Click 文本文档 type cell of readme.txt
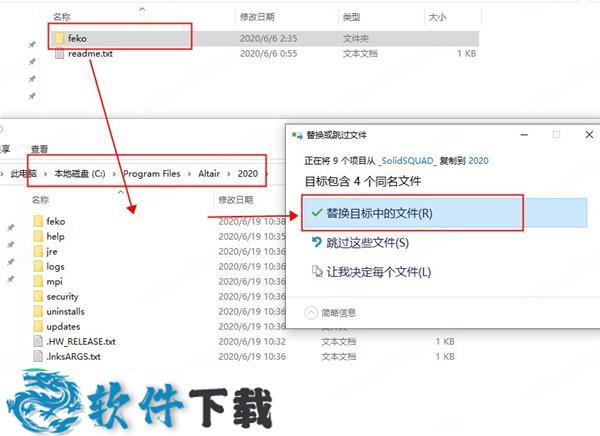600x436 pixels. pyautogui.click(x=360, y=54)
